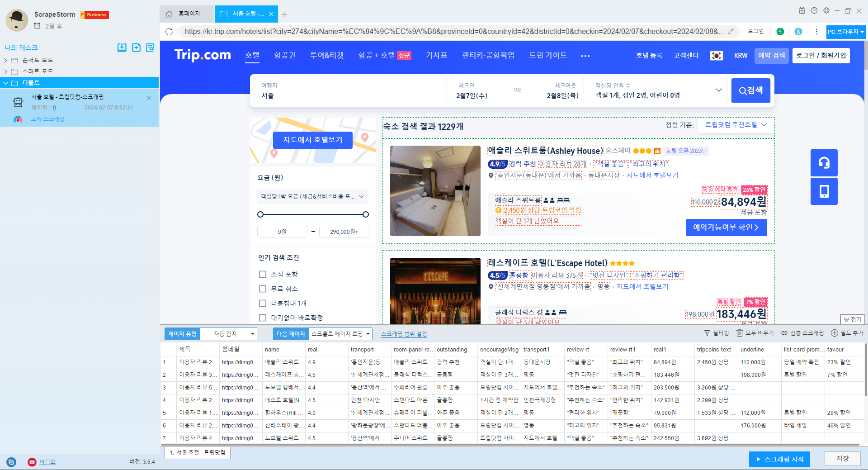The height and width of the screenshot is (470, 868).
Task: Select the 트립 가이드 menu item
Action: 548,55
